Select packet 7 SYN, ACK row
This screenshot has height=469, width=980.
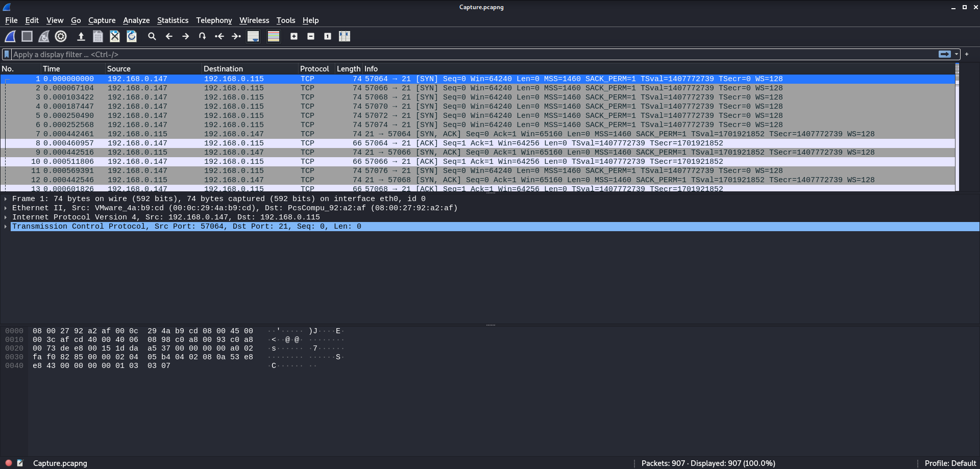click(x=478, y=134)
